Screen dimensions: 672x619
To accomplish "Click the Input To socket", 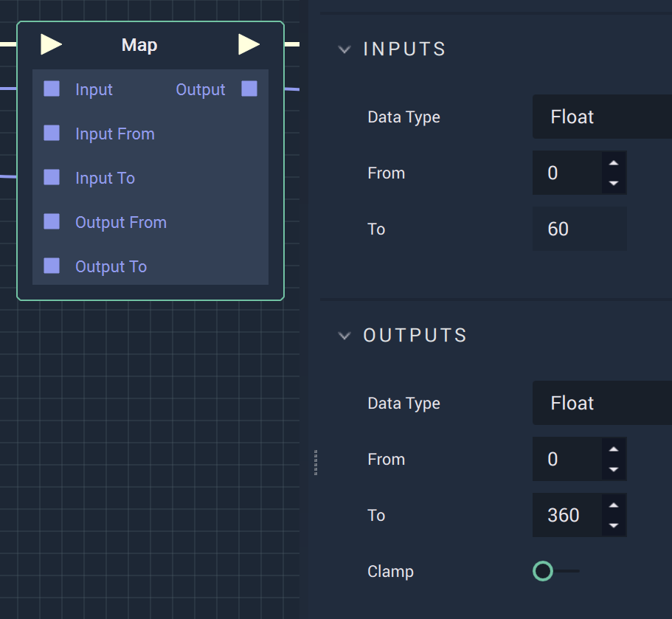I will [52, 178].
